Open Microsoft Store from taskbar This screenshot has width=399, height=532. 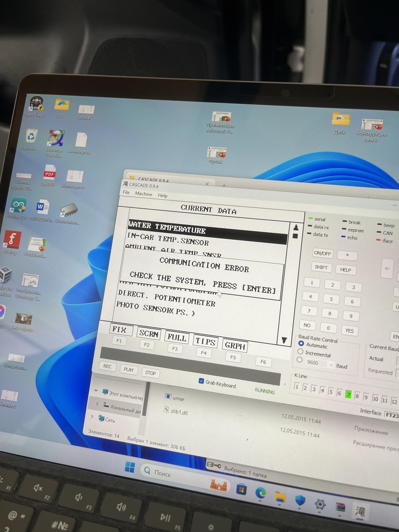point(241,490)
